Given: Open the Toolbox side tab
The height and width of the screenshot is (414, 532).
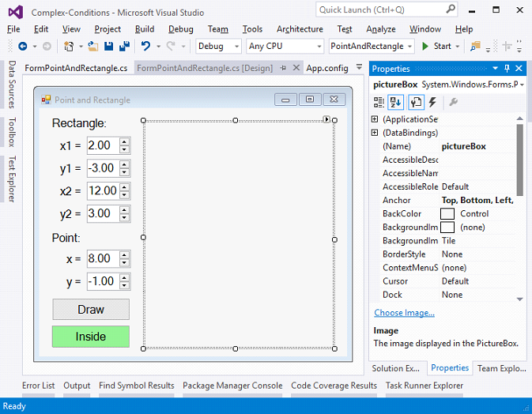Looking at the screenshot, I should coord(12,132).
